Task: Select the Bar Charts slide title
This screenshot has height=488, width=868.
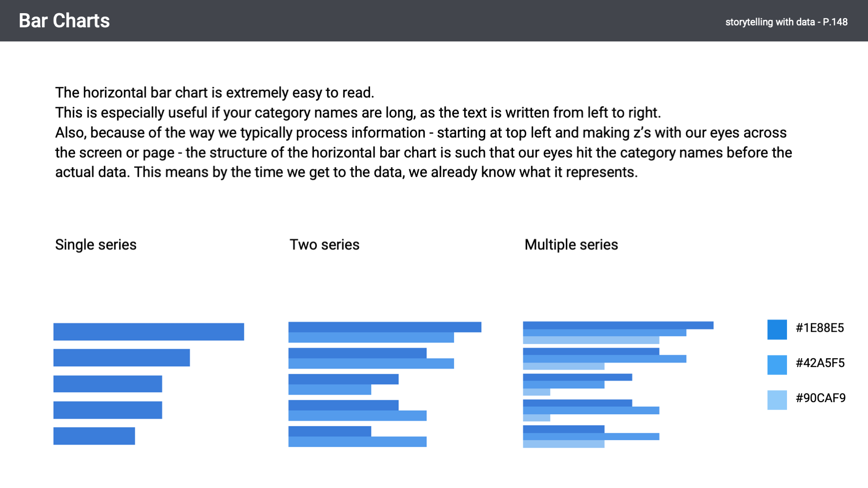Action: (x=64, y=21)
